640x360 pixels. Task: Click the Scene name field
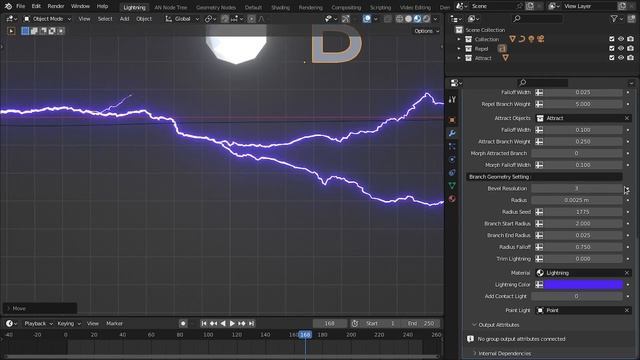click(x=492, y=6)
